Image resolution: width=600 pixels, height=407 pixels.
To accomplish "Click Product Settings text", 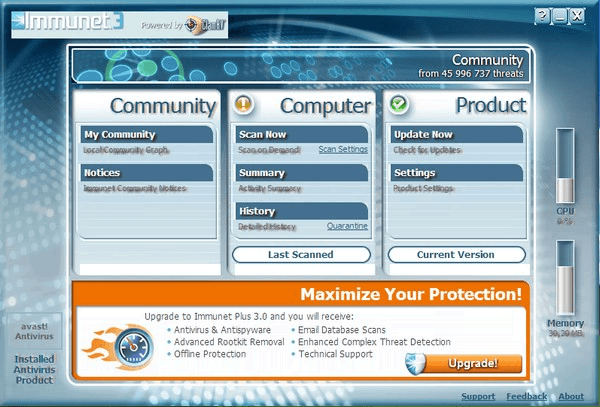I will [x=423, y=188].
